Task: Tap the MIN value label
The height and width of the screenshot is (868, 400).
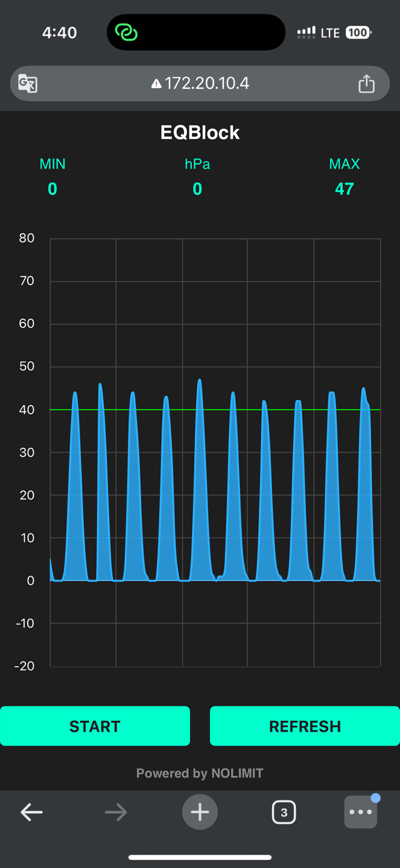Action: click(x=52, y=164)
